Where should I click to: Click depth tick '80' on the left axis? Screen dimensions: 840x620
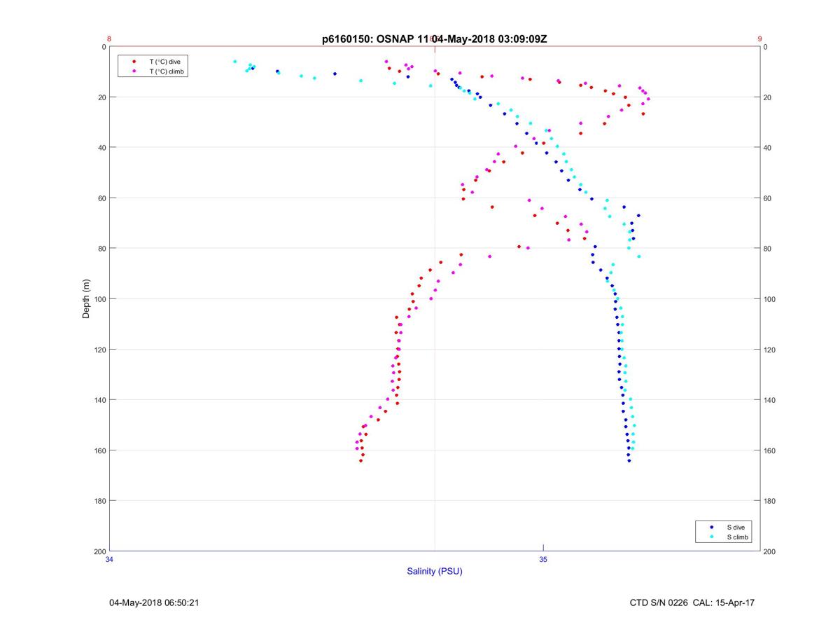tap(101, 249)
